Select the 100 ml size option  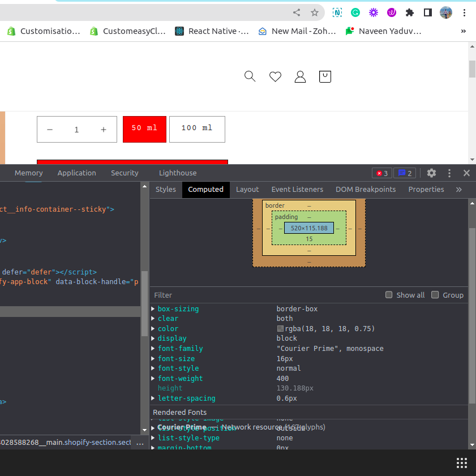(197, 129)
